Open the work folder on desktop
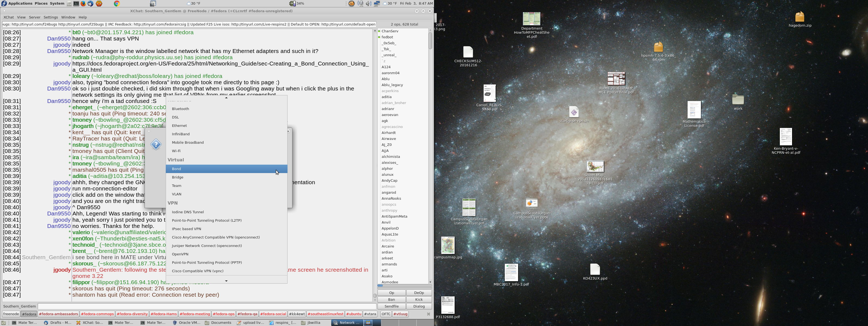The image size is (868, 326). (x=738, y=102)
